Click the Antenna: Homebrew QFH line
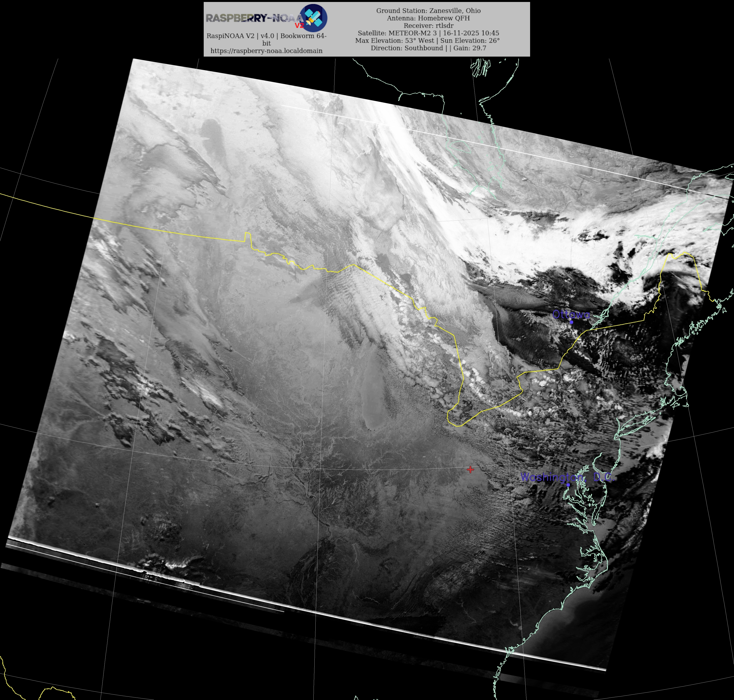 coord(428,18)
